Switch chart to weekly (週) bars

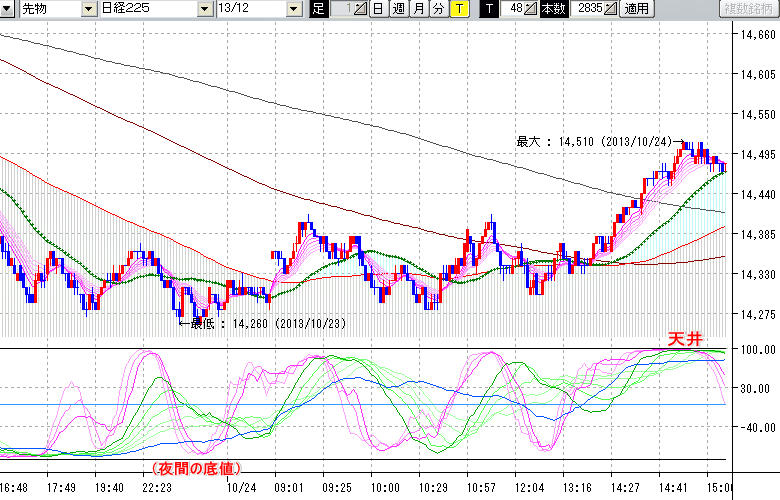click(x=398, y=9)
